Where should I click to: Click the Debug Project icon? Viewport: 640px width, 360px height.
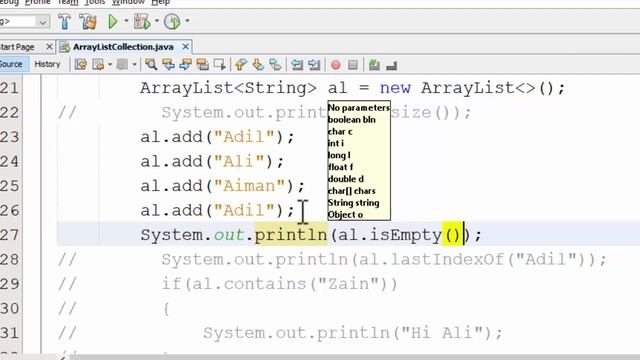(142, 21)
